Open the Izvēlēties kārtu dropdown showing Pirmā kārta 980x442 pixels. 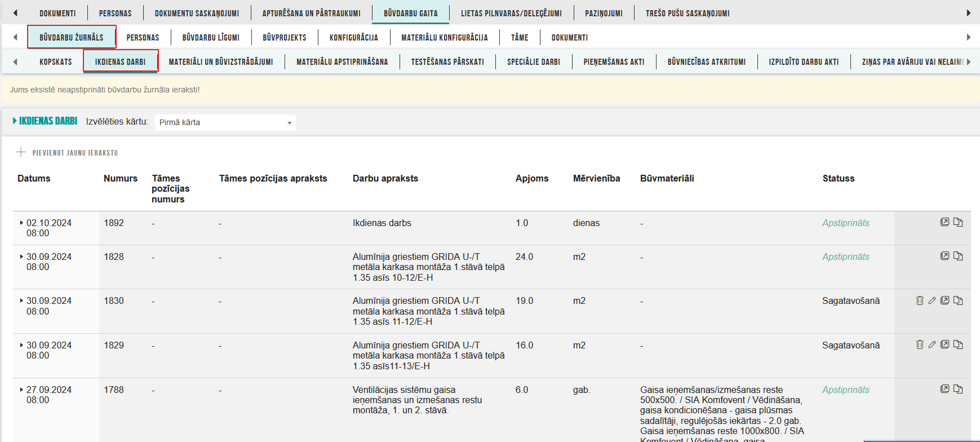(x=225, y=122)
